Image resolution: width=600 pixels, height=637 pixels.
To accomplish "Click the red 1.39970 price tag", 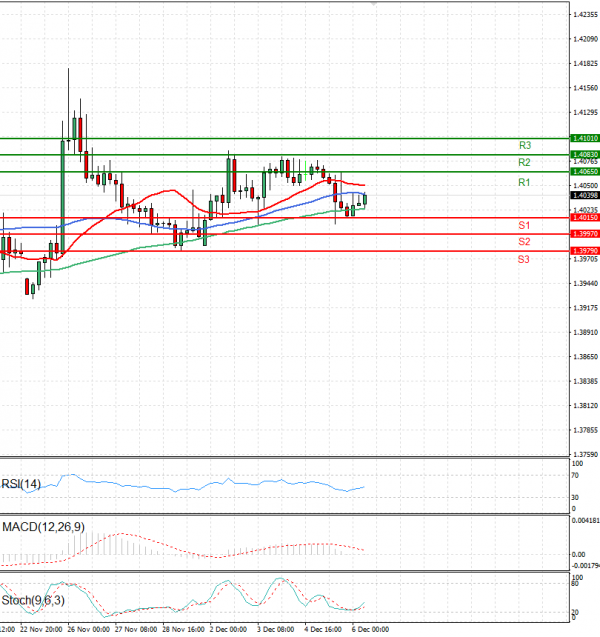I will point(583,233).
